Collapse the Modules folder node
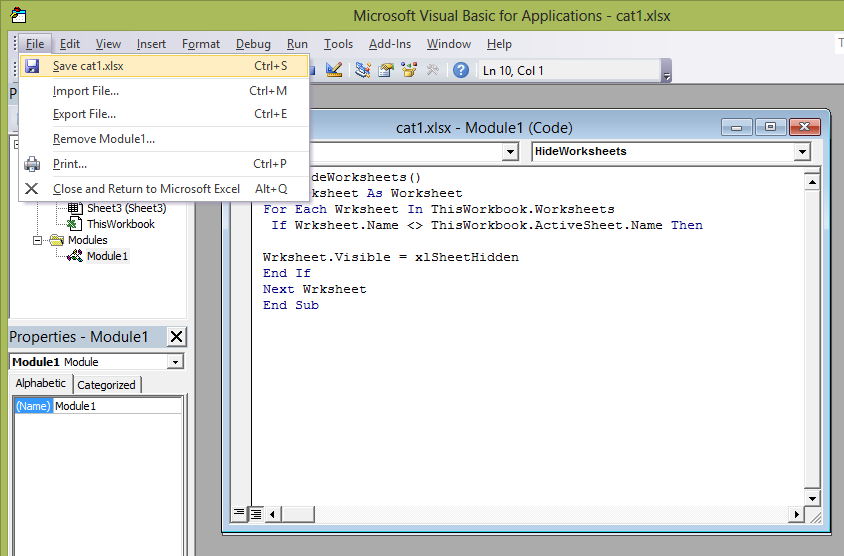The height and width of the screenshot is (556, 844). pos(37,240)
